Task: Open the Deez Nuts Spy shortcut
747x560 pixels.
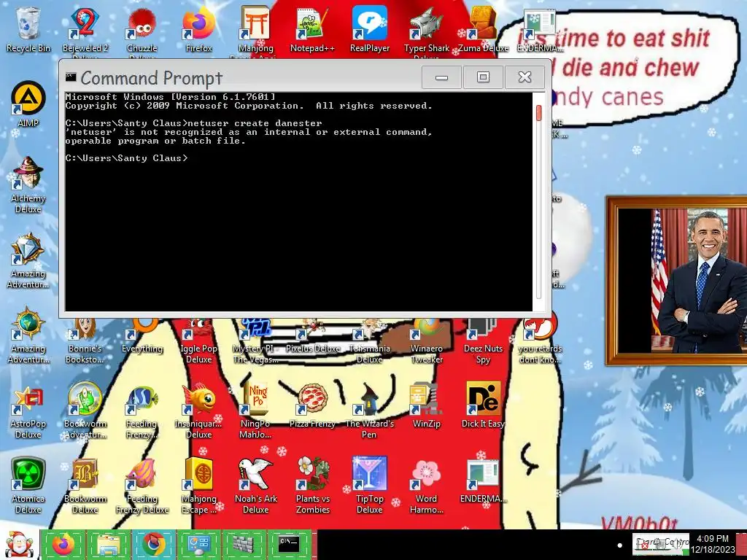Action: point(483,341)
